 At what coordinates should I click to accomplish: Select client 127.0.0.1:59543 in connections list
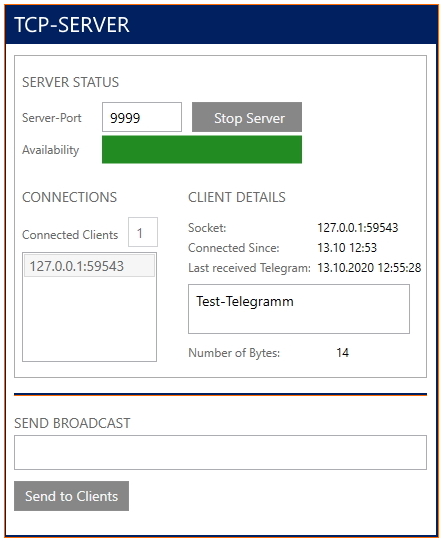[89, 266]
